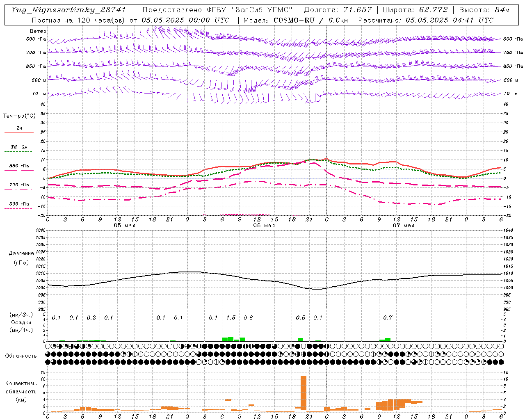The height and width of the screenshot is (420, 525).
Task: Click the '0.7' precipitation value
Action: [388, 317]
